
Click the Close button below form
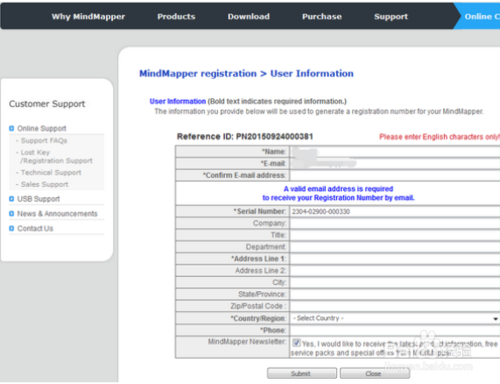375,374
